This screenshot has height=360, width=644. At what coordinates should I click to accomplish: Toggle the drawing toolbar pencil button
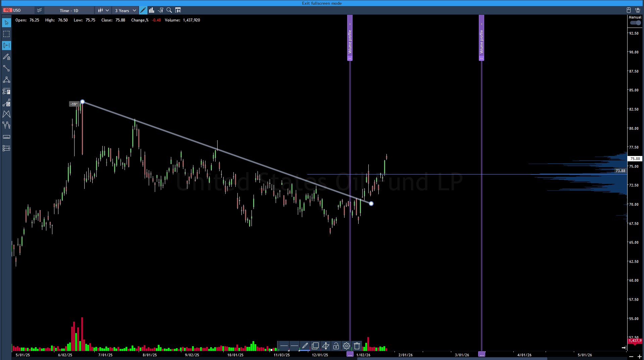click(143, 10)
